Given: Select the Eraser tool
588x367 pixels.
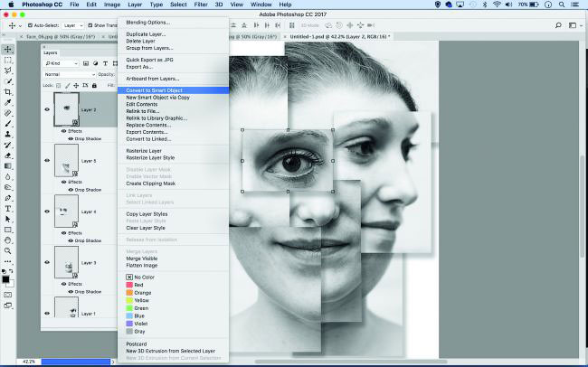Looking at the screenshot, I should coord(8,155).
